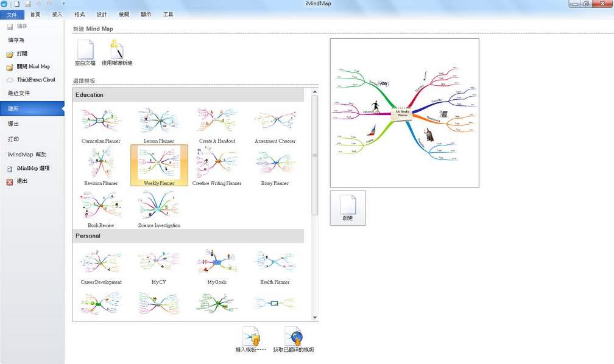This screenshot has height=364, width=614.
Task: Select the Revision Planner template
Action: coord(101,166)
